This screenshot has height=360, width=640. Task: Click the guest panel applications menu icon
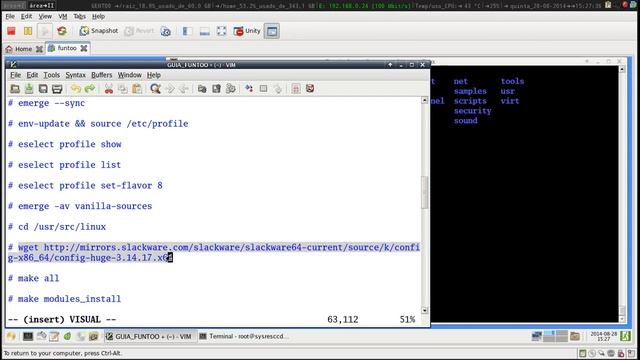click(11, 336)
